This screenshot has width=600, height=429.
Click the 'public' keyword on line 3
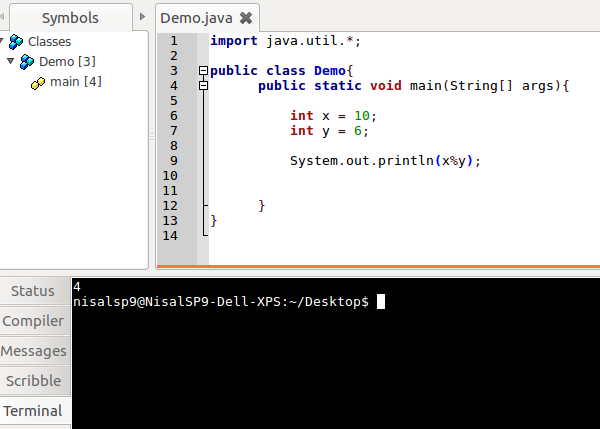coord(234,71)
